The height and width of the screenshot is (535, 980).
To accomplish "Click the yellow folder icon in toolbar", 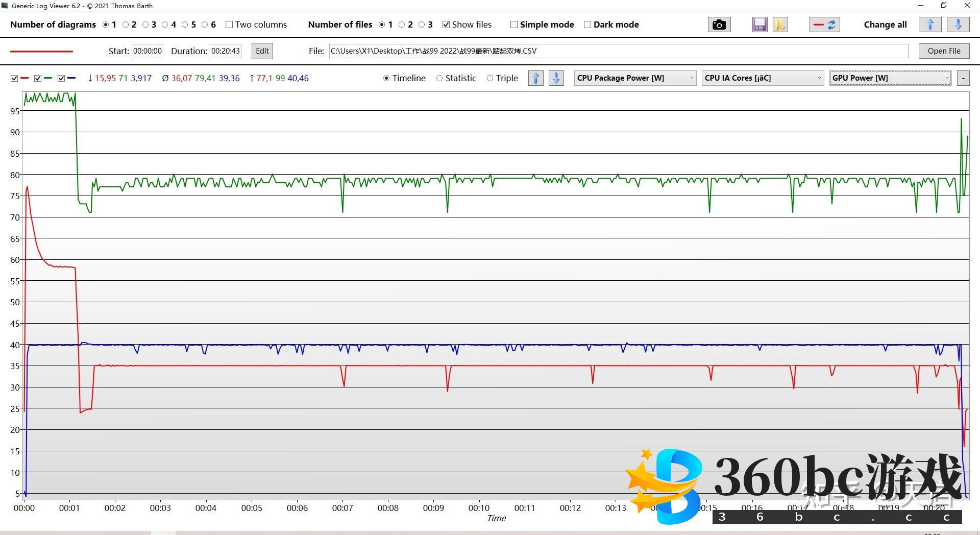I will tap(780, 25).
